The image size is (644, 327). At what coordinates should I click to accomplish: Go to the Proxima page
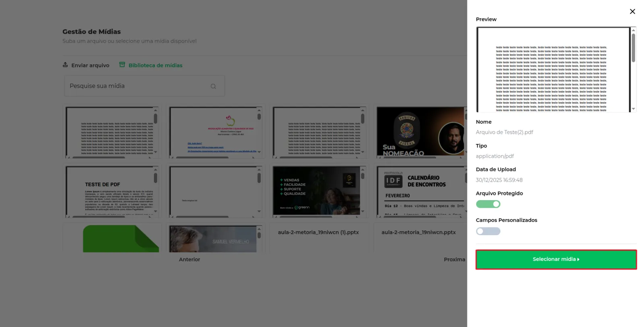(454, 260)
